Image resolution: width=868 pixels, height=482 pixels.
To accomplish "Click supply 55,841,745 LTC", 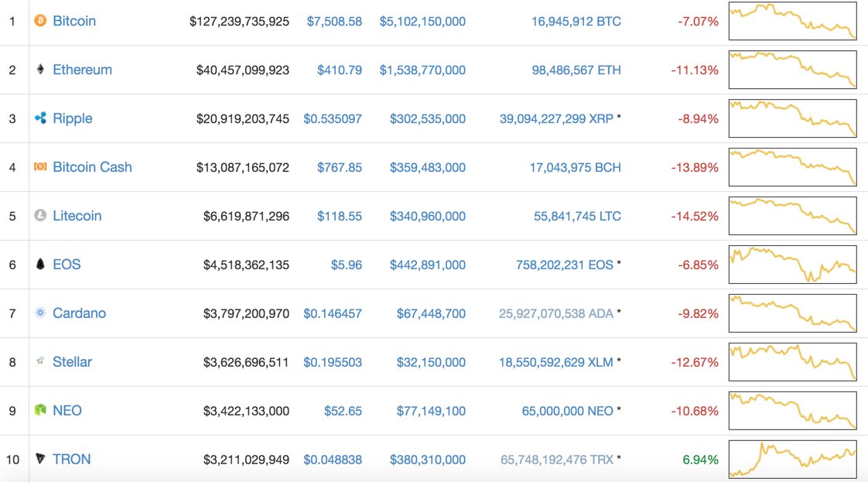I will tap(577, 217).
